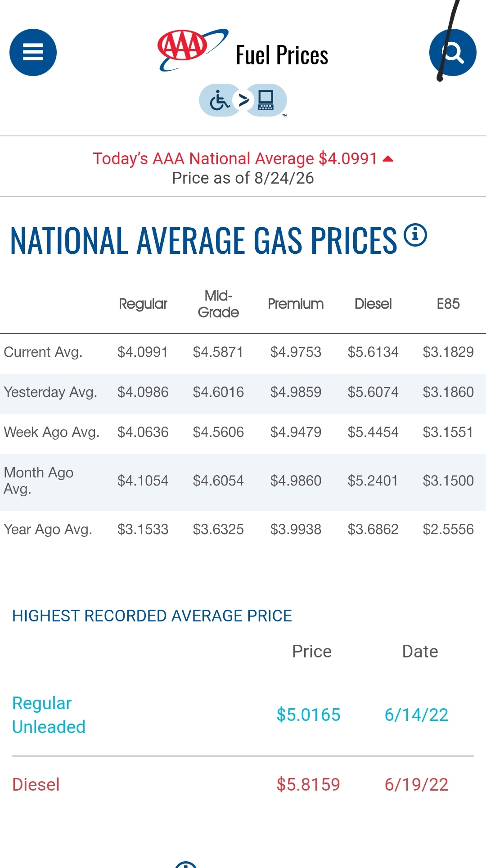Image resolution: width=486 pixels, height=868 pixels.
Task: Click the Diesel highest record price $5.8159
Action: tap(308, 784)
